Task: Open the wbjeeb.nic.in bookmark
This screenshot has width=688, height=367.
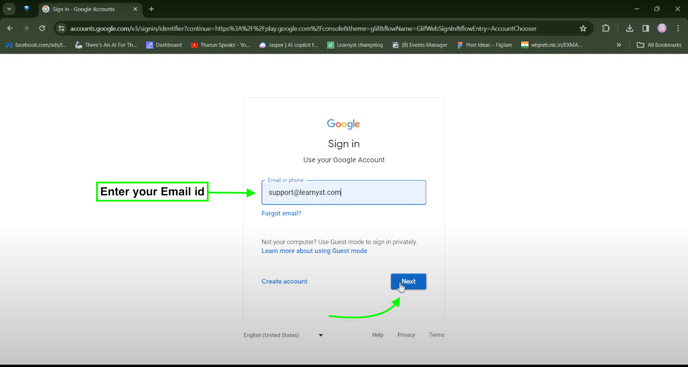Action: pyautogui.click(x=552, y=45)
